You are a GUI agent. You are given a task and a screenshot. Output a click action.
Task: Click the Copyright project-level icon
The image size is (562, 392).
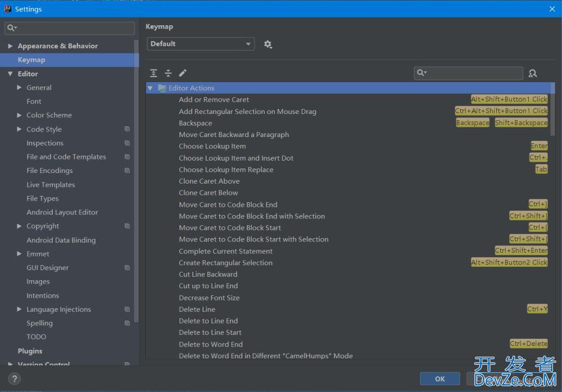point(127,226)
